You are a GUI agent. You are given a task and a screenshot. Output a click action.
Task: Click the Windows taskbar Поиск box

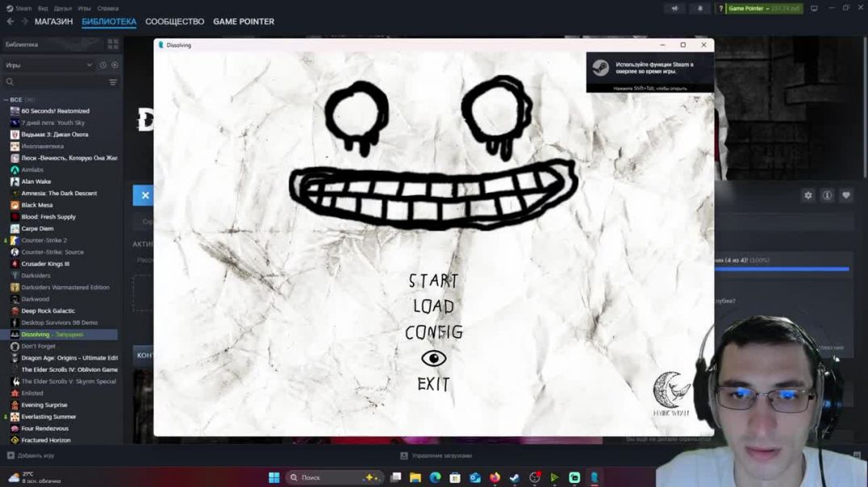334,477
